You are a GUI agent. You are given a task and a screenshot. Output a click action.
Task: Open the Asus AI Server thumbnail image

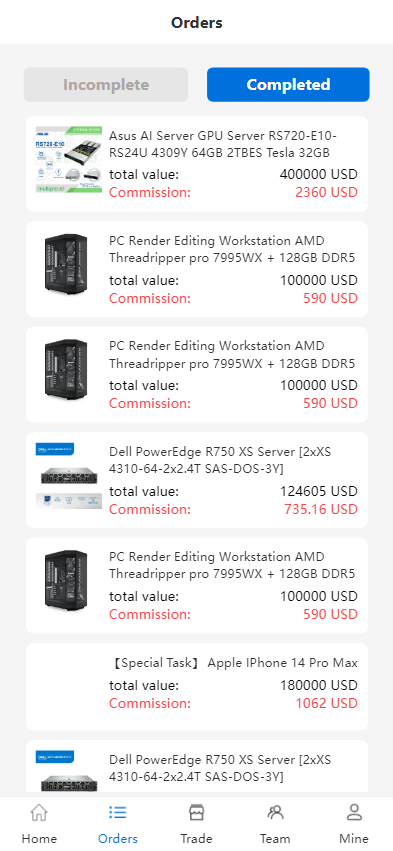(68, 160)
